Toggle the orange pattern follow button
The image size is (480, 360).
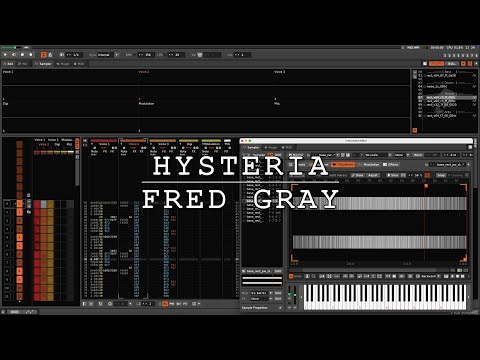[44, 55]
